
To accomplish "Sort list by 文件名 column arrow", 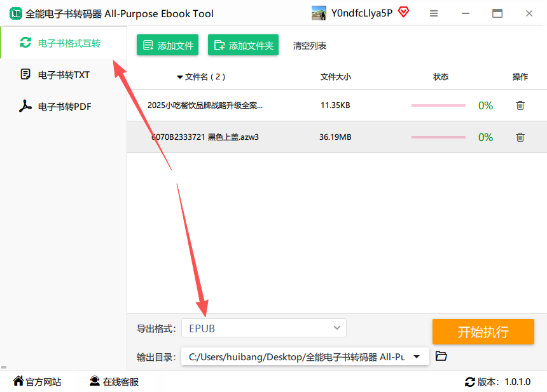I will pos(180,78).
